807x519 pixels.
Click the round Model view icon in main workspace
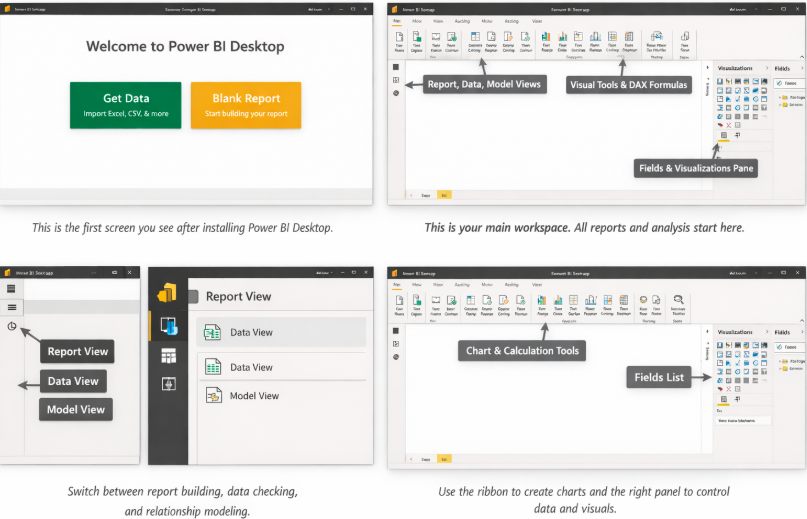(x=396, y=92)
